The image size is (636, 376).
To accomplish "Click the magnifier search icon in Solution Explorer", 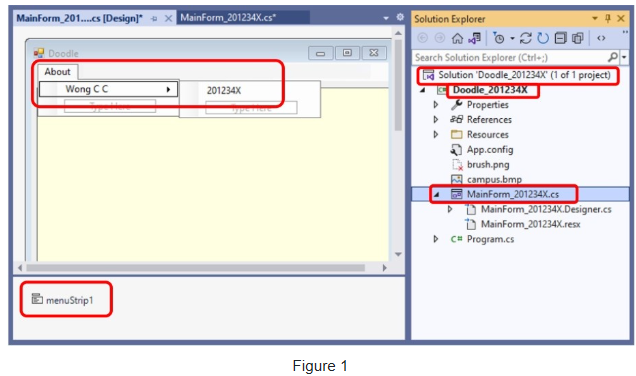I will 613,57.
